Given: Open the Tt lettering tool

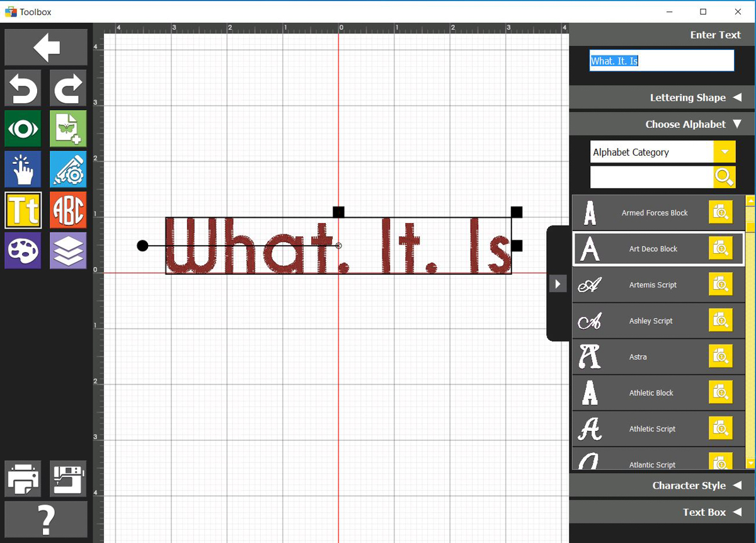Looking at the screenshot, I should coord(23,210).
